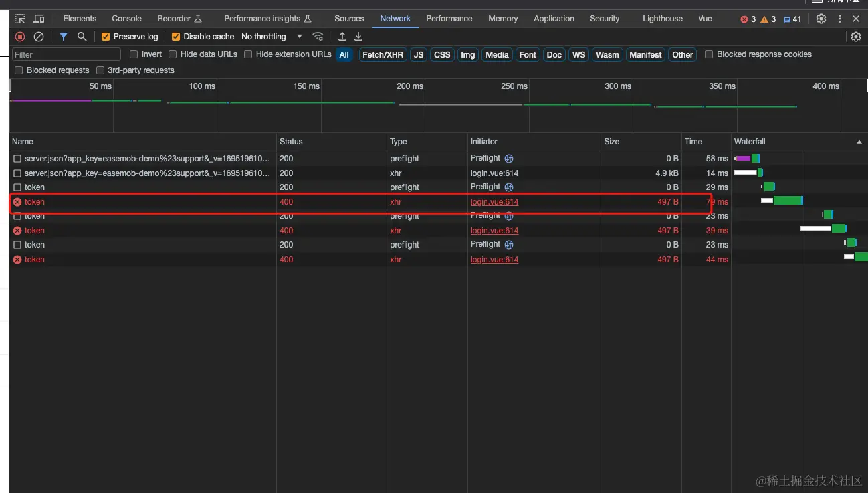Enable the Invert filter checkbox

[134, 54]
